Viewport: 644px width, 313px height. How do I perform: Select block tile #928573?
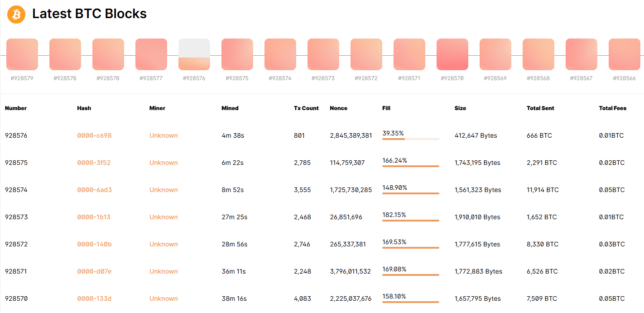[x=323, y=54]
